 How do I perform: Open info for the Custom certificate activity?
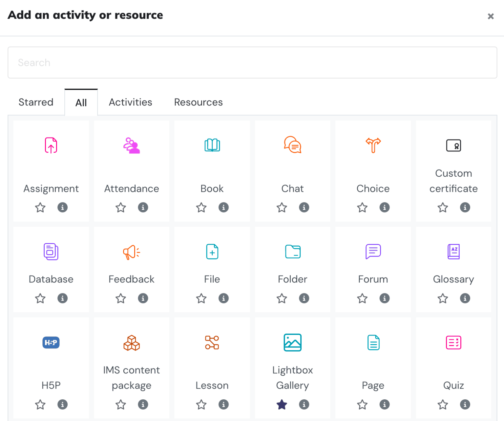[x=465, y=207]
